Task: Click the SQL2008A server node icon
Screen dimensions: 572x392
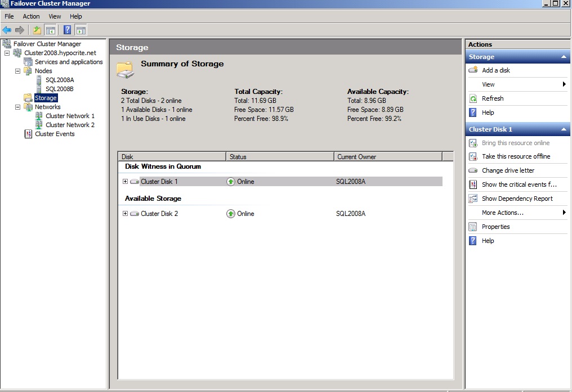Action: coord(39,80)
